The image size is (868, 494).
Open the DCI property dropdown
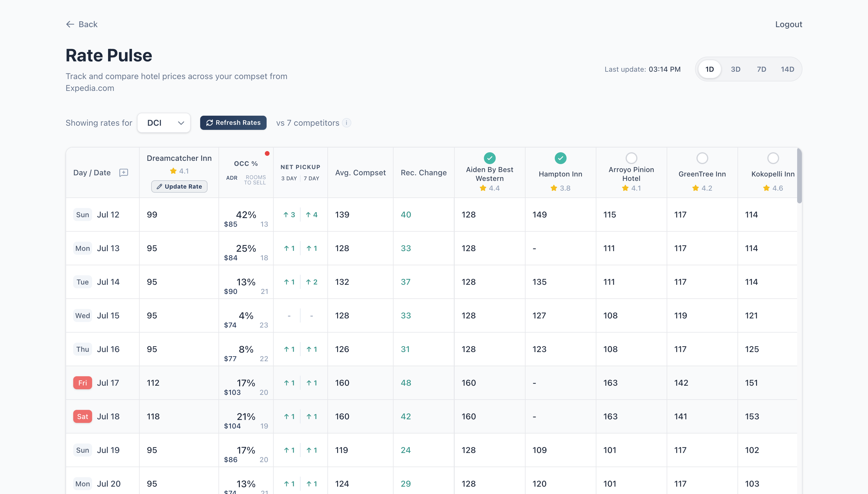(x=164, y=123)
